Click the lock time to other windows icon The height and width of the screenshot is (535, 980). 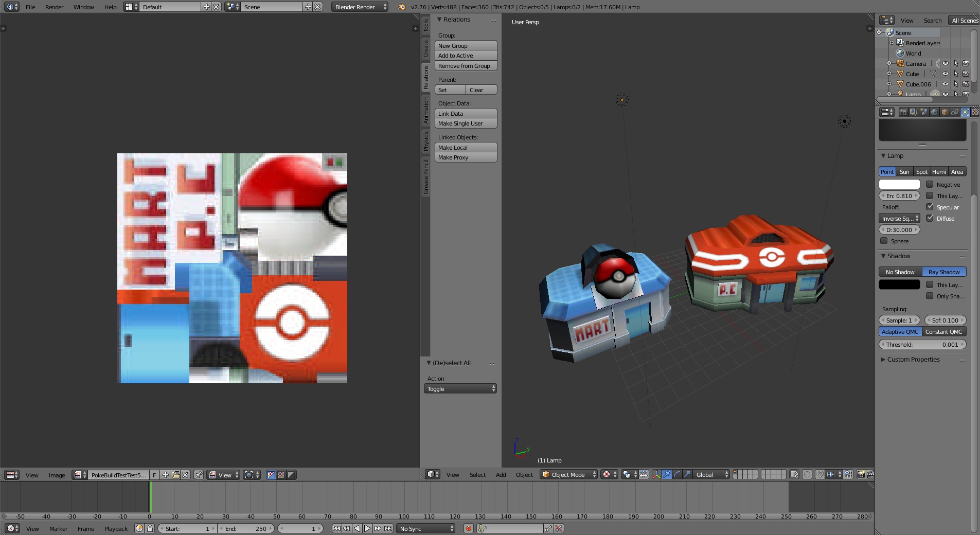click(x=150, y=528)
